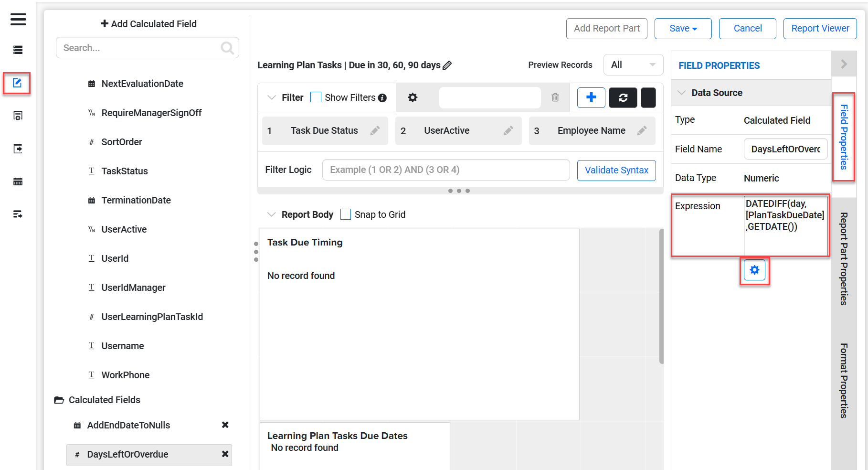This screenshot has width=868, height=470.
Task: Open the calendar schedule icon in sidebar
Action: pos(18,182)
